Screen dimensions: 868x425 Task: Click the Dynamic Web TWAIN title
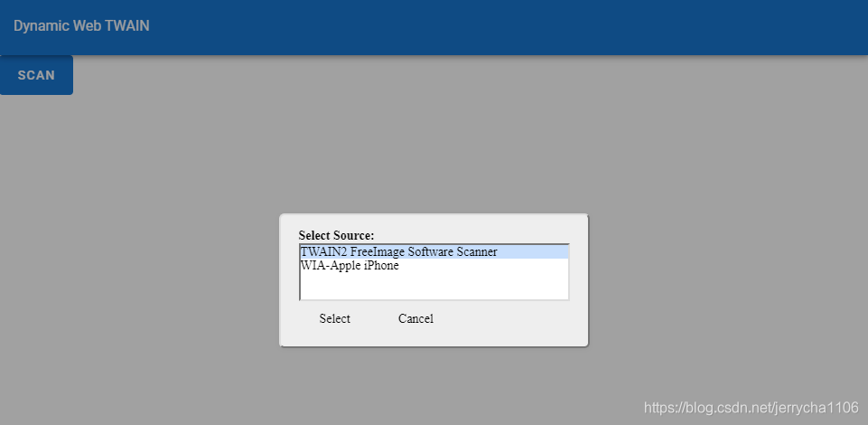click(81, 26)
